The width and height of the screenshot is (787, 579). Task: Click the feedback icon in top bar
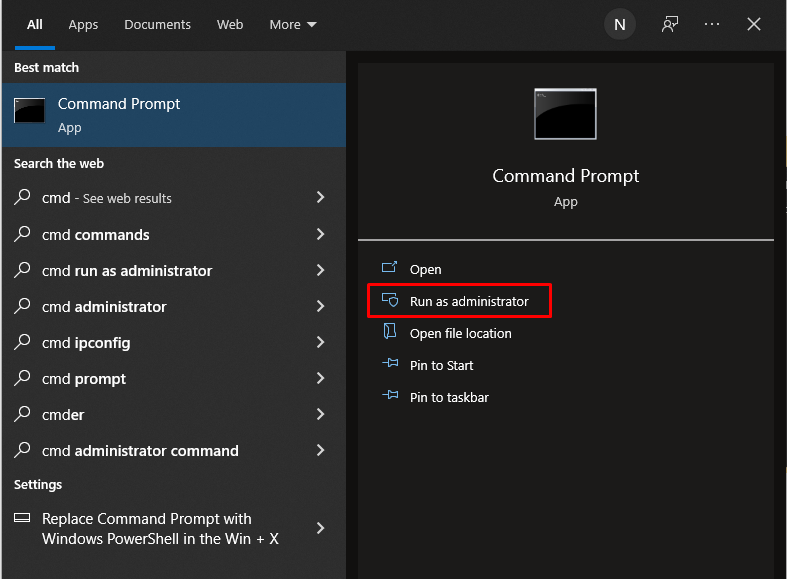tap(670, 25)
